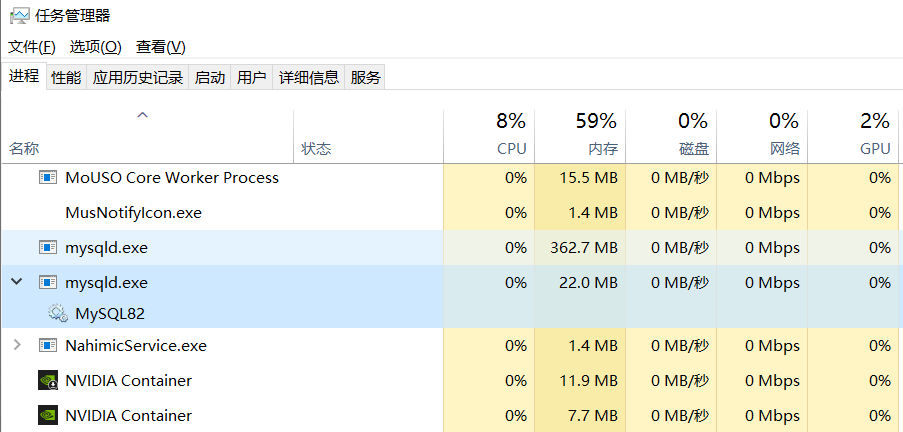
Task: Expand the NahimicService.exe process group
Action: tap(17, 345)
